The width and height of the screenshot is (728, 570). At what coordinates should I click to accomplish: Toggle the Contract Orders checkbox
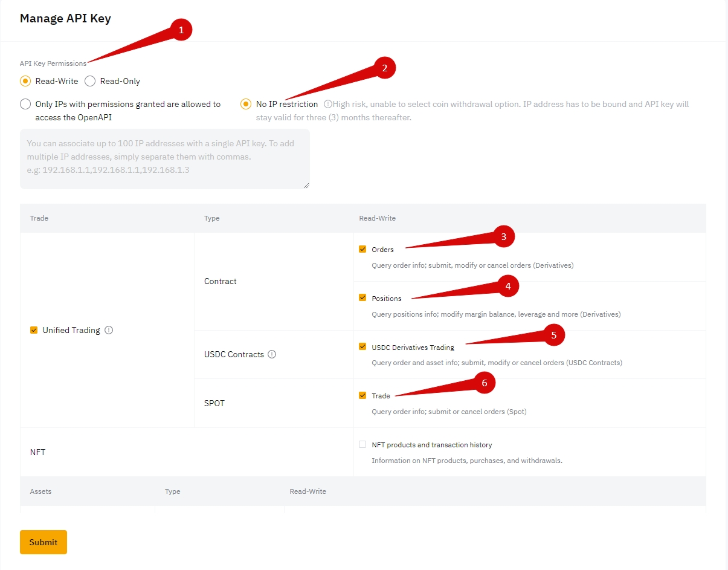(362, 249)
